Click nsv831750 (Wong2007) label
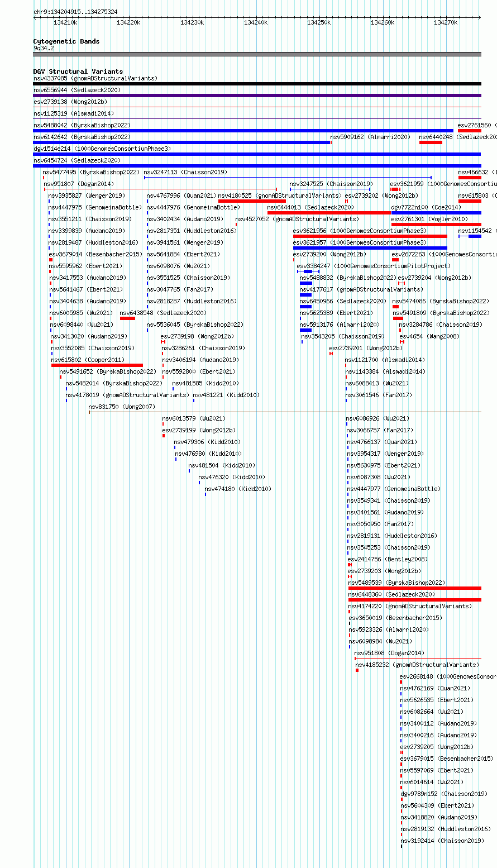The image size is (497, 868). 122,407
